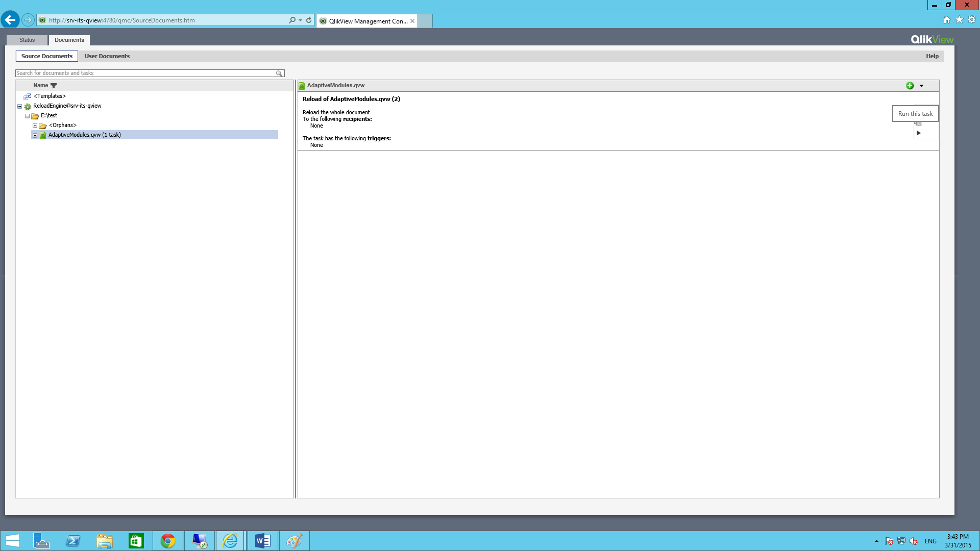Open browser home icon

(947, 20)
